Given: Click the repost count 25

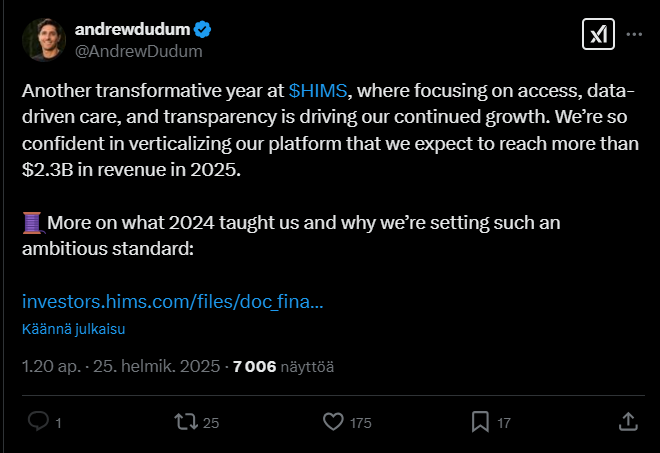Looking at the screenshot, I should pyautogui.click(x=211, y=423).
